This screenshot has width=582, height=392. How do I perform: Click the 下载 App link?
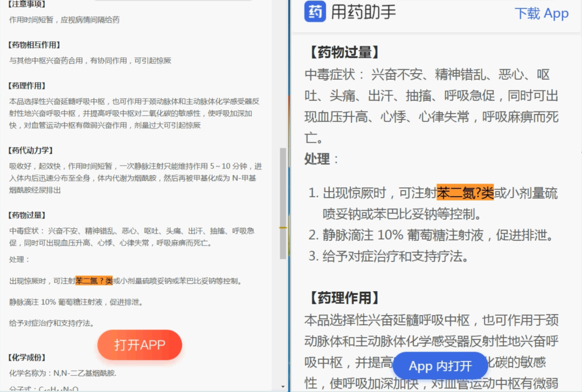click(x=541, y=13)
